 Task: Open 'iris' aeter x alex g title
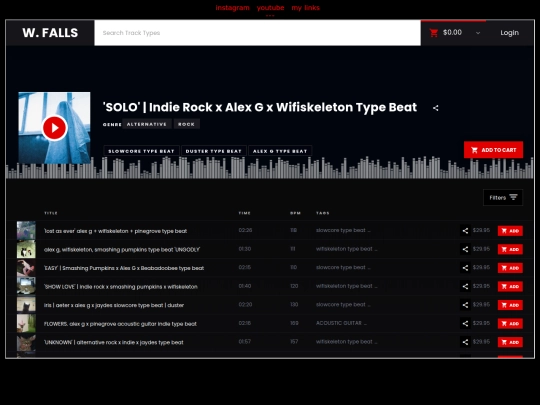pyautogui.click(x=114, y=305)
